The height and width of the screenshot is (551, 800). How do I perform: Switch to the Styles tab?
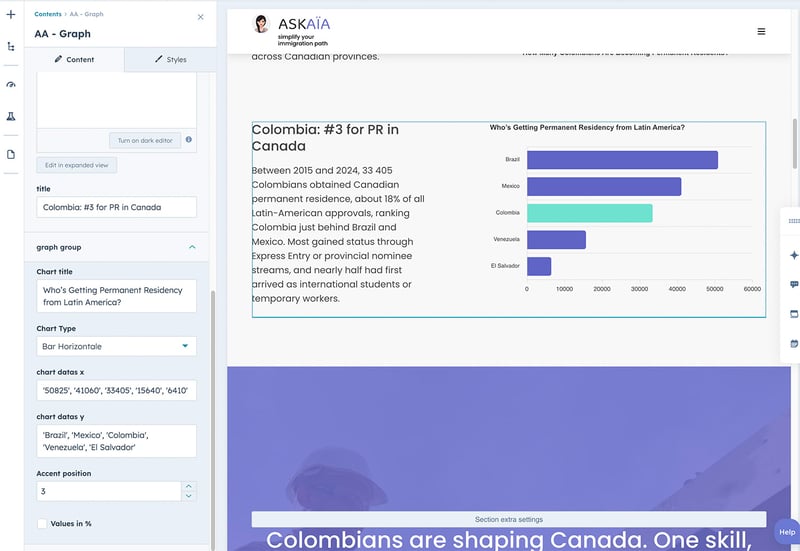coord(170,60)
